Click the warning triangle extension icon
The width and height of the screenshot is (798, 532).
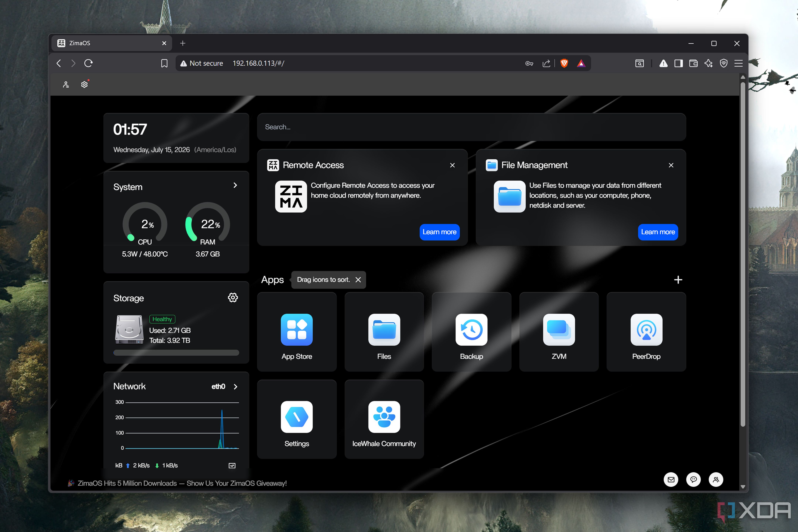coord(663,63)
